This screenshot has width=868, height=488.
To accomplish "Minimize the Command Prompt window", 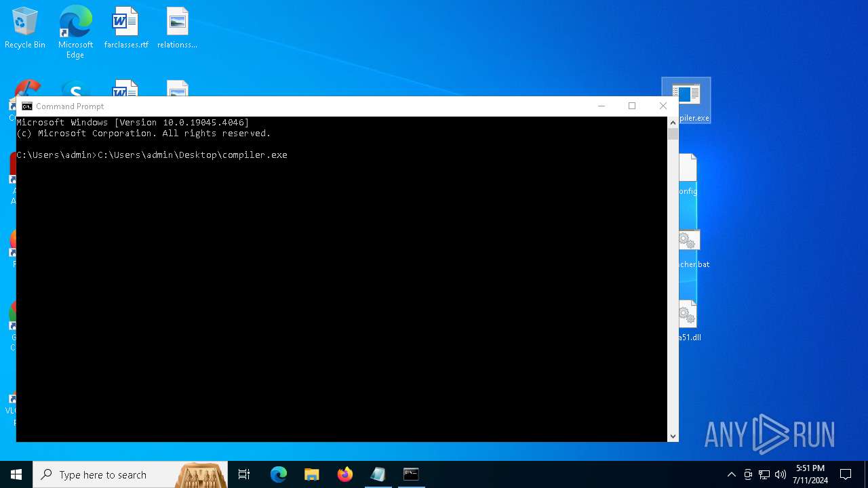I will point(601,106).
